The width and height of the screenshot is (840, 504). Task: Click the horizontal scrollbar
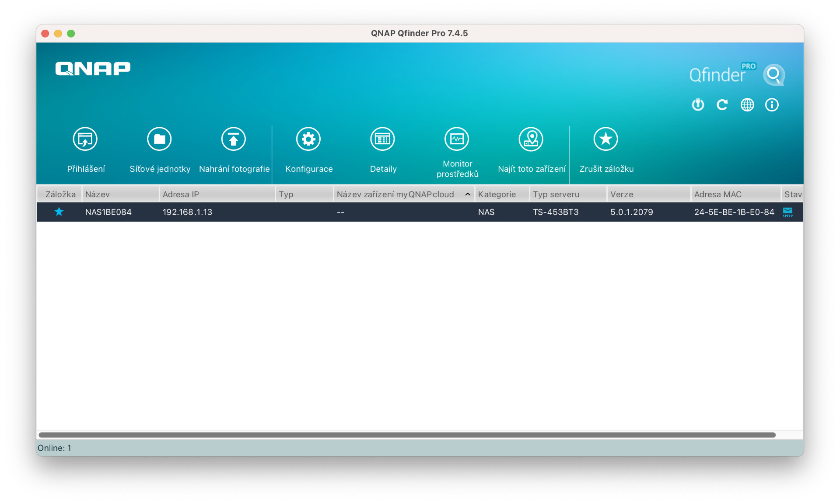407,435
